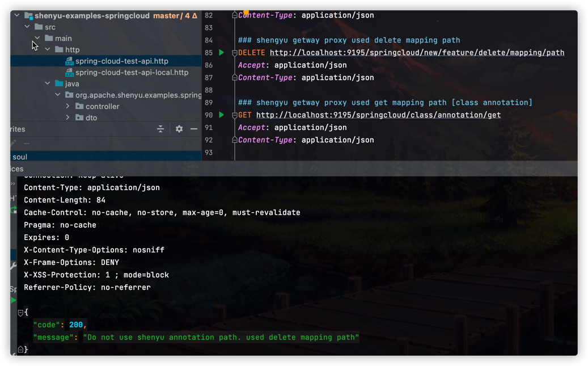588x366 pixels.
Task: Hide the Favorites panel with the minimize dash
Action: point(194,129)
